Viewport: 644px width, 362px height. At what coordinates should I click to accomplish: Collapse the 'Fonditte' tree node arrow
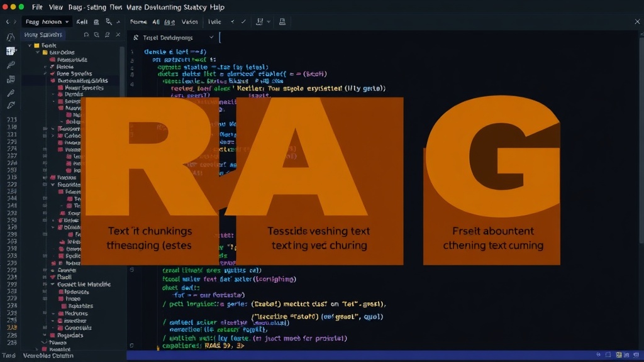coord(53,185)
